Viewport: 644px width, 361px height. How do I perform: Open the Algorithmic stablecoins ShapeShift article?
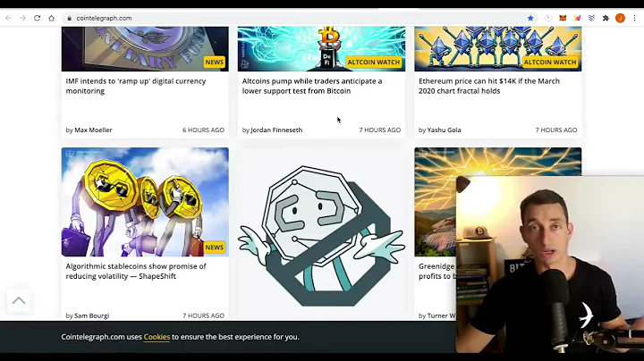click(136, 271)
